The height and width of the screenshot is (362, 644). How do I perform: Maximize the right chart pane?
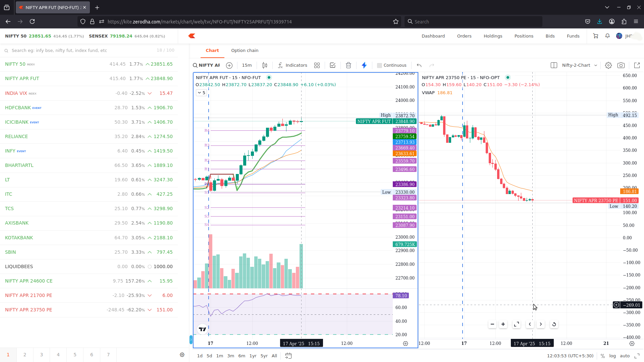tap(517, 324)
